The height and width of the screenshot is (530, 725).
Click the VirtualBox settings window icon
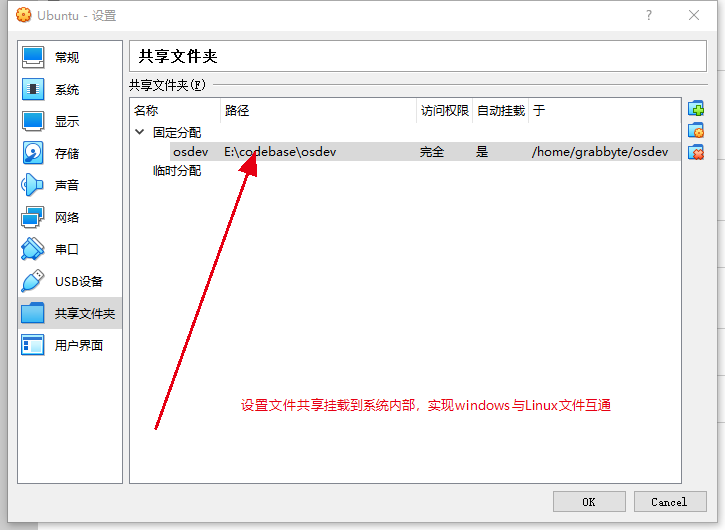(x=24, y=15)
